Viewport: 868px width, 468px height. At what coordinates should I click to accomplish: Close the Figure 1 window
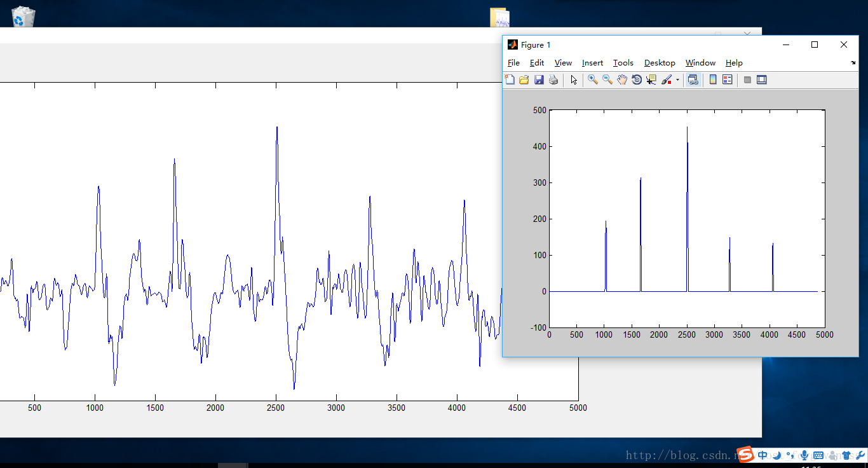[844, 45]
